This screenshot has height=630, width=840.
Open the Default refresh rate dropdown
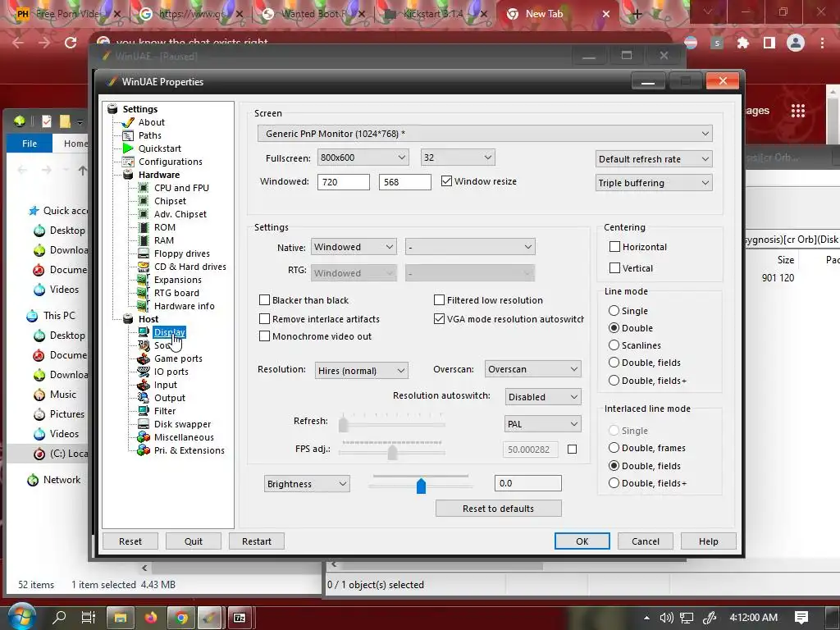coord(654,158)
